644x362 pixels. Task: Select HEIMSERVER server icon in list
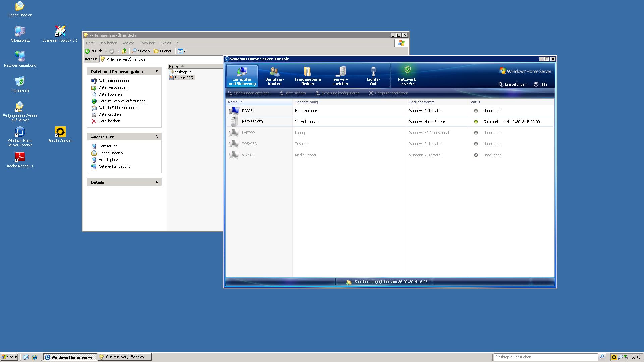[x=234, y=122]
